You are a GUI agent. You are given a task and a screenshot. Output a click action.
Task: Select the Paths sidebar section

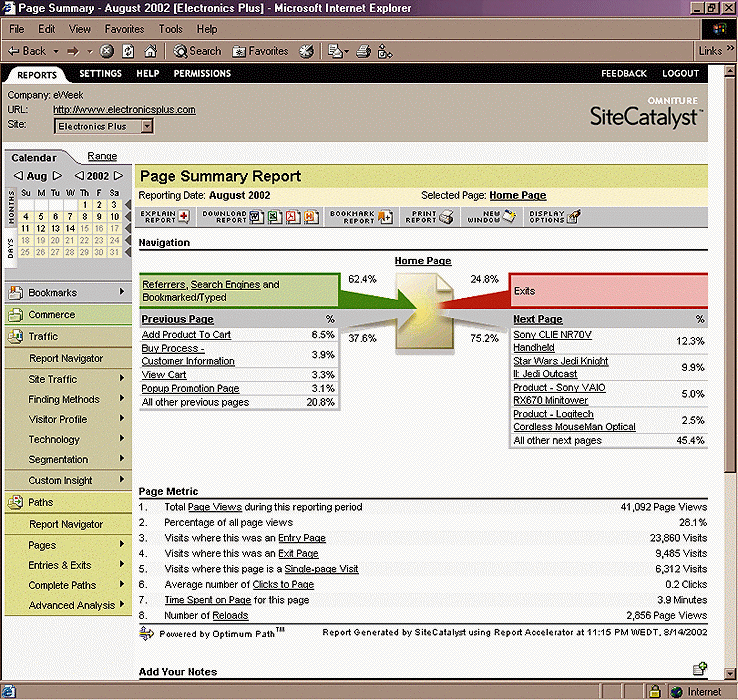point(68,502)
